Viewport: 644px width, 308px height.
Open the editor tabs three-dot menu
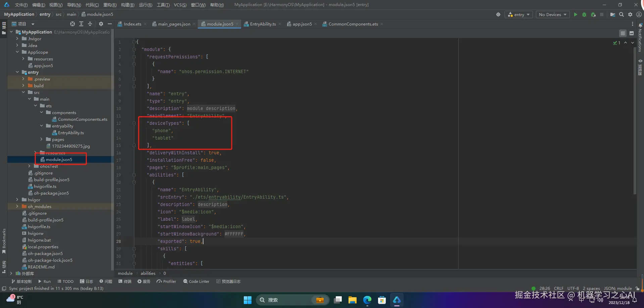[633, 24]
